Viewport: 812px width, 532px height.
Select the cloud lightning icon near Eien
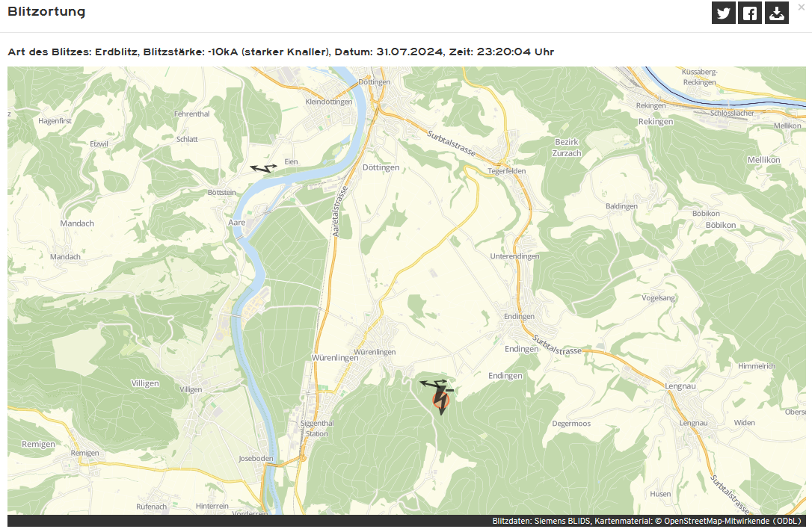[x=264, y=168]
